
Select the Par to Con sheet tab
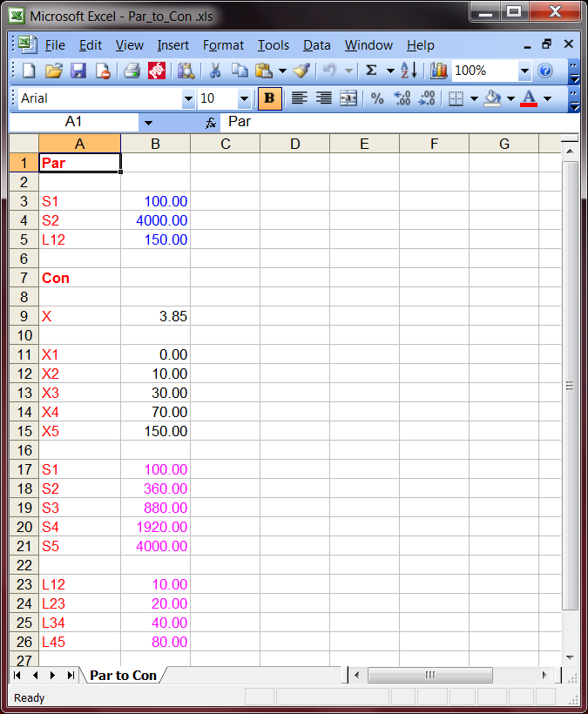coord(123,676)
